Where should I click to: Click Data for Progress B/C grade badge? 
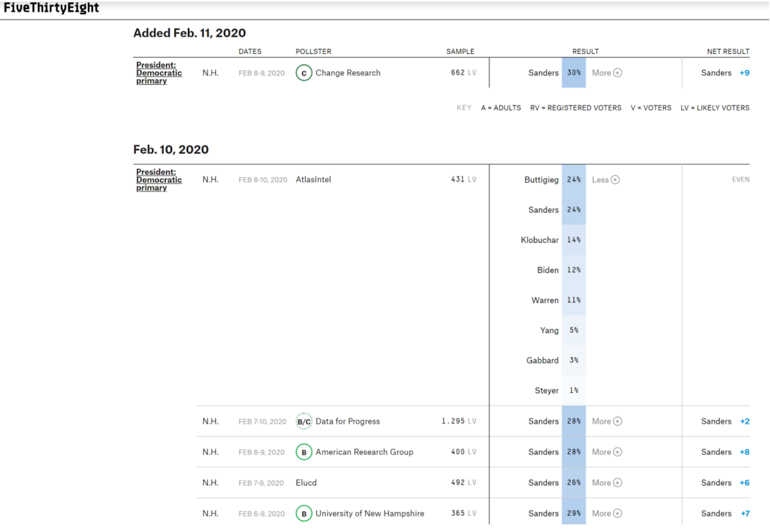pyautogui.click(x=304, y=422)
